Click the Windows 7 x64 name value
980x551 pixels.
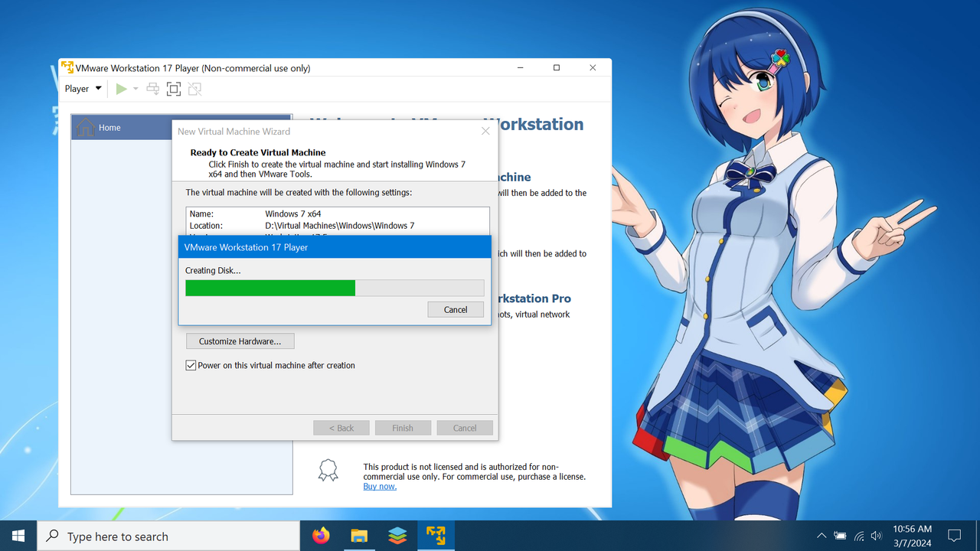coord(293,214)
